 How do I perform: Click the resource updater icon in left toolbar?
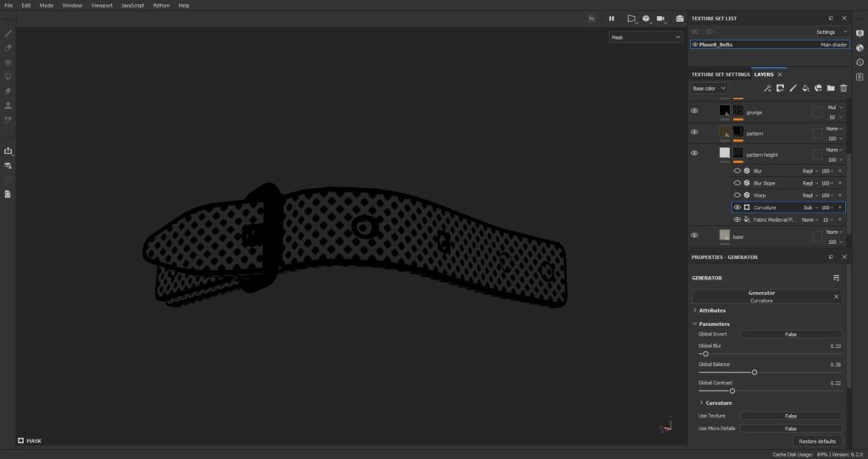tap(8, 165)
